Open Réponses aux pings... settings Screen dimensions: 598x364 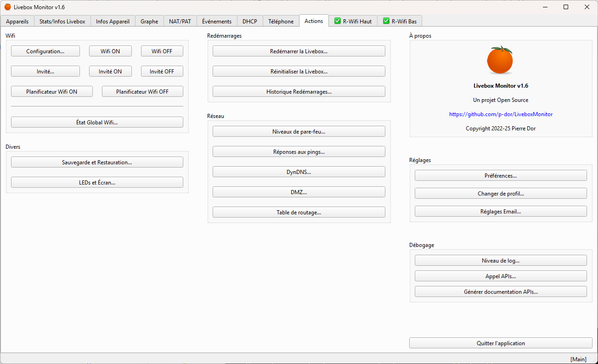point(299,151)
